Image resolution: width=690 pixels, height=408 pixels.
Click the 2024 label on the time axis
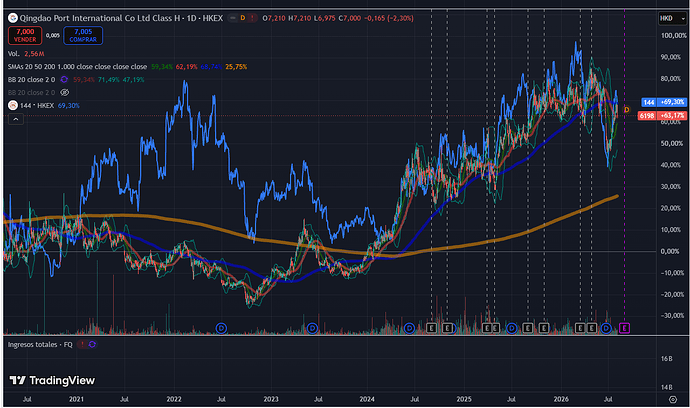(367, 399)
